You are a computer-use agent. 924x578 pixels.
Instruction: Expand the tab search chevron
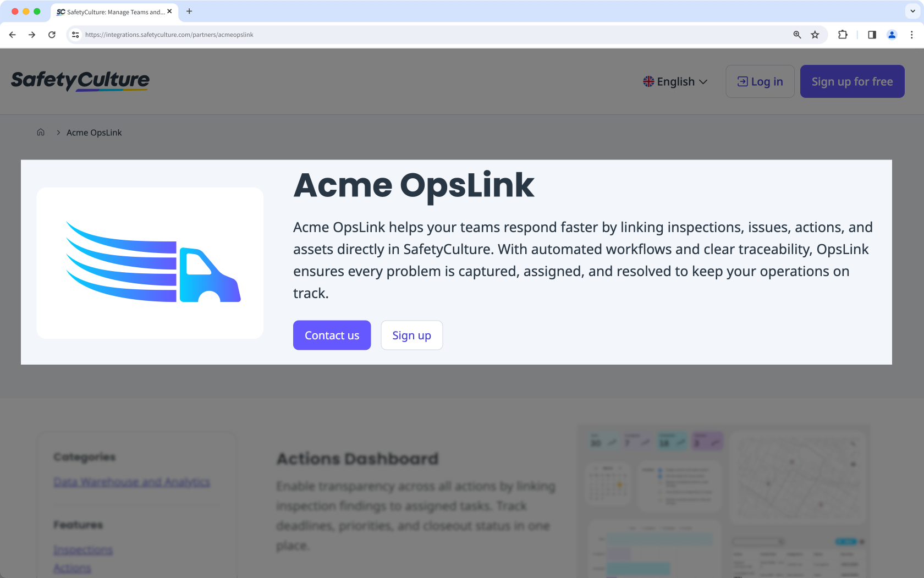click(912, 11)
